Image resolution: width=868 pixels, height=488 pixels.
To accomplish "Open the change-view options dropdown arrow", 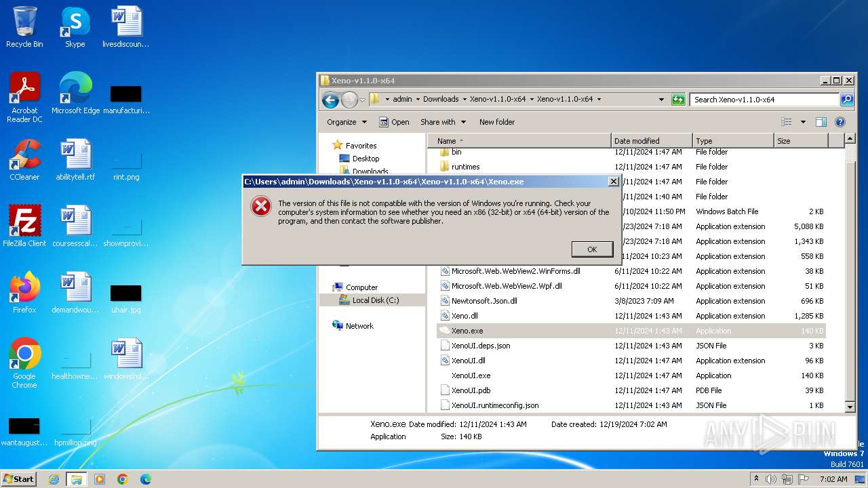I will point(803,122).
